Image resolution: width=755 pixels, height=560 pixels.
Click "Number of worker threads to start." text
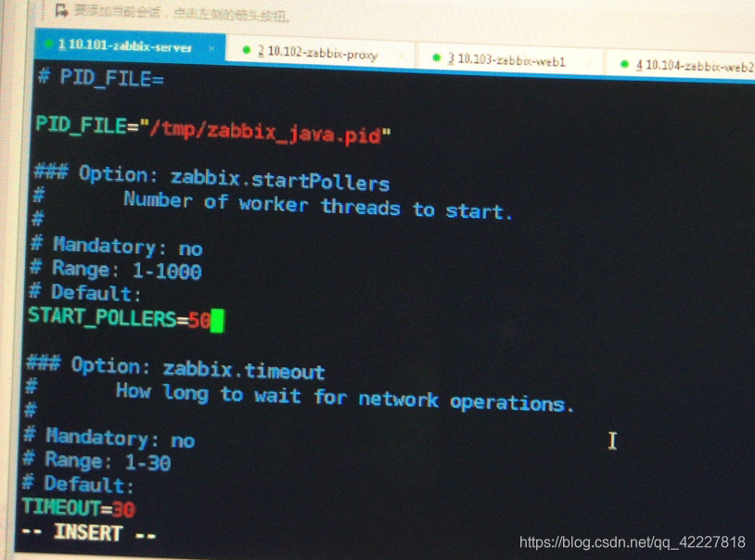point(318,206)
